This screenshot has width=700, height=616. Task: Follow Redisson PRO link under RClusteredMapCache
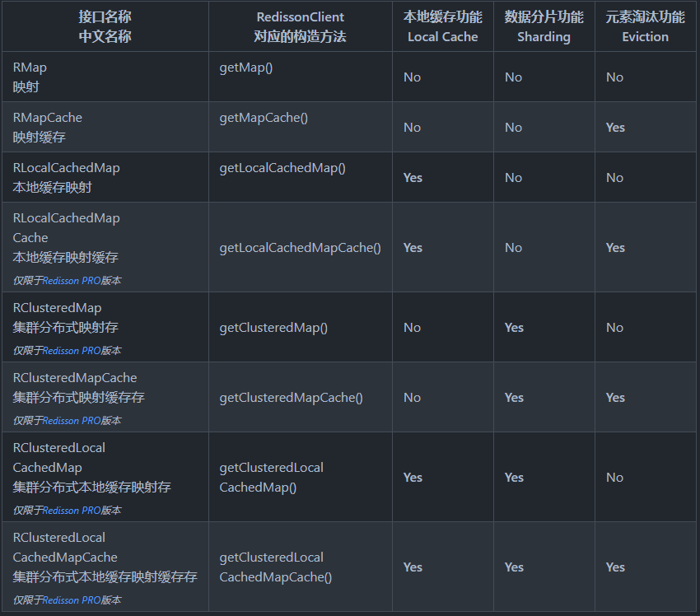[72, 420]
